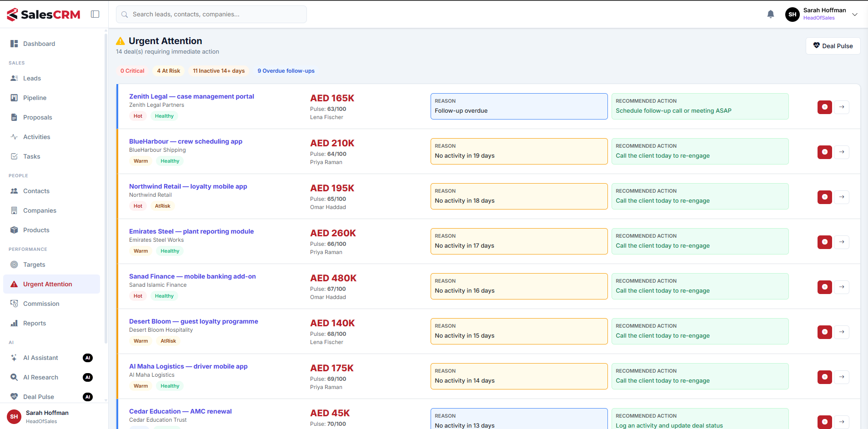Click the red record button for Desert Bloom
Image resolution: width=868 pixels, height=429 pixels.
click(x=825, y=332)
